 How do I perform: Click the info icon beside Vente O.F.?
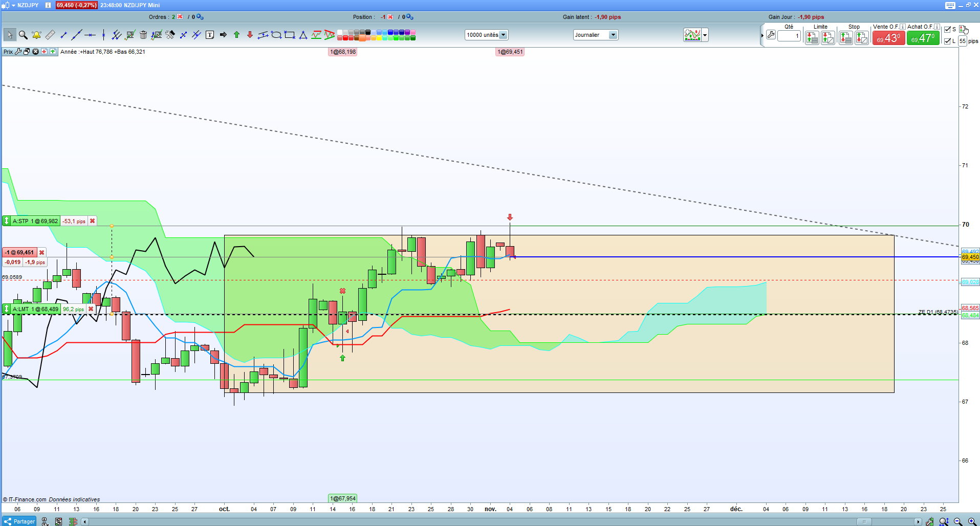click(x=902, y=27)
